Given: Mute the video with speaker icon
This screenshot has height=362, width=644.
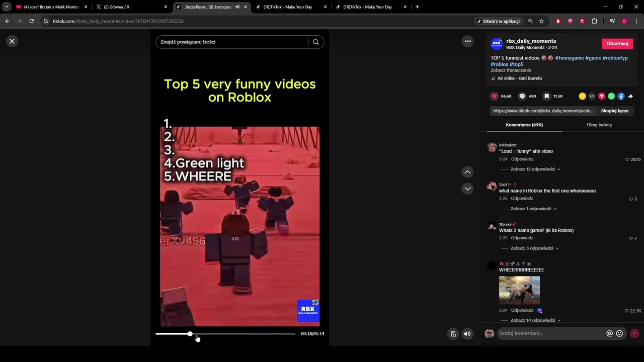Looking at the screenshot, I should coord(467,334).
